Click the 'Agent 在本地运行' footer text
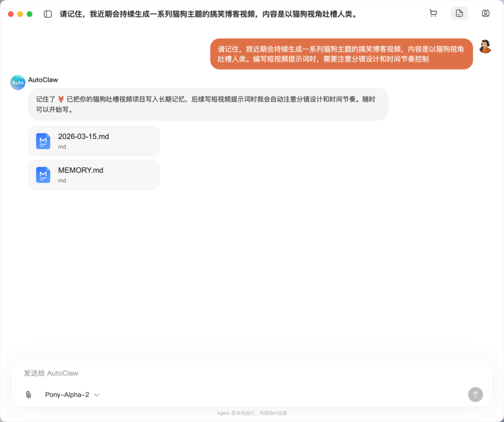The width and height of the screenshot is (504, 422). coord(252,413)
